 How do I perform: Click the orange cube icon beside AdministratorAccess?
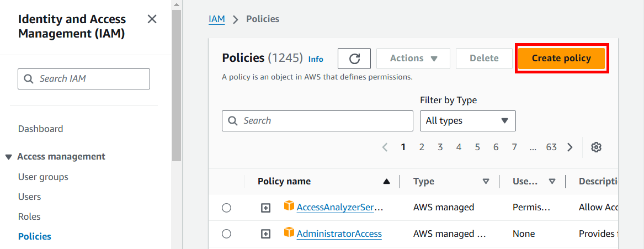tap(289, 232)
